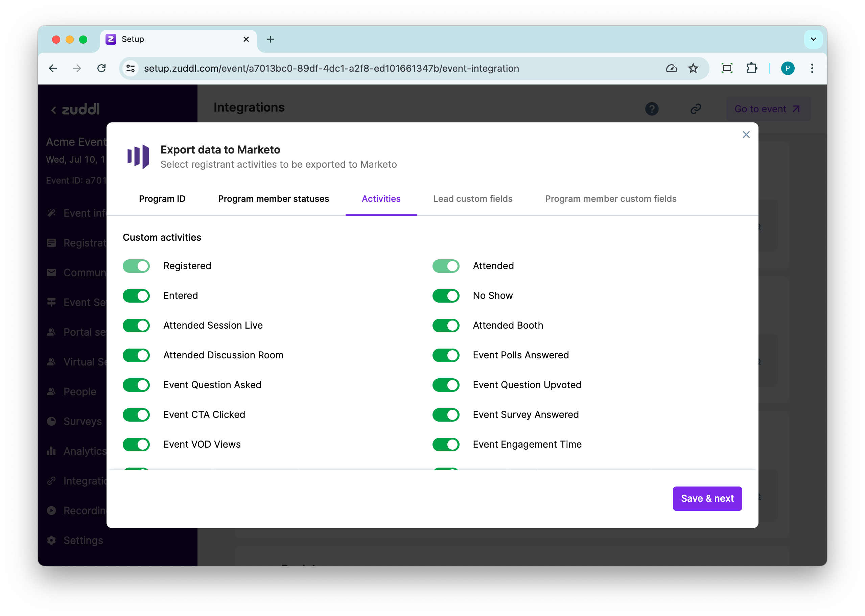
Task: Open the new tab plus button
Action: (270, 39)
